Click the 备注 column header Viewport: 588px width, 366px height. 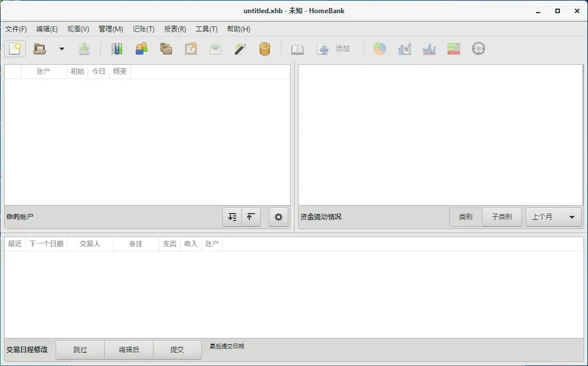136,244
